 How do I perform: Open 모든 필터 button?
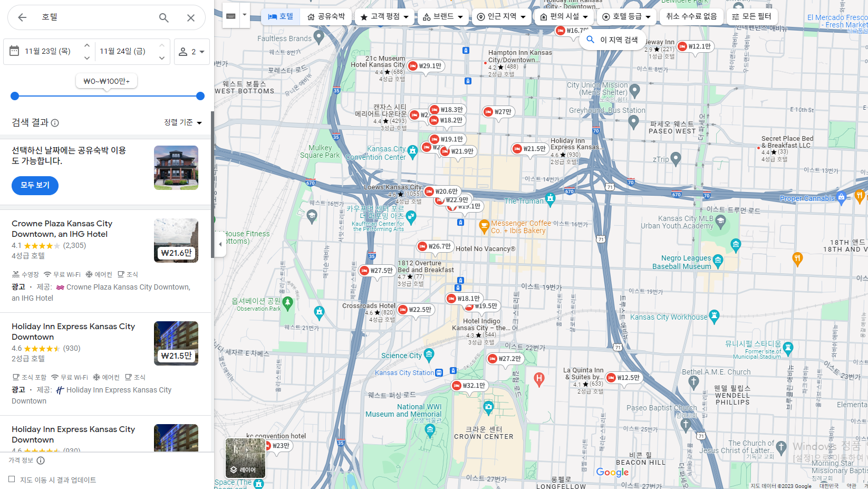[x=751, y=17]
